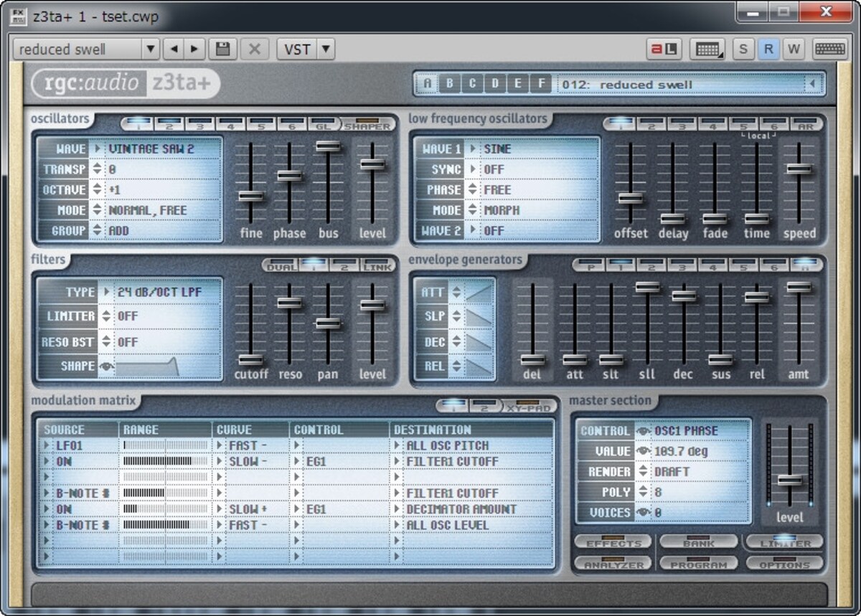The width and height of the screenshot is (861, 616).
Task: Click the range bar in FILTER1 CUTOFF ON row
Action: (x=166, y=461)
